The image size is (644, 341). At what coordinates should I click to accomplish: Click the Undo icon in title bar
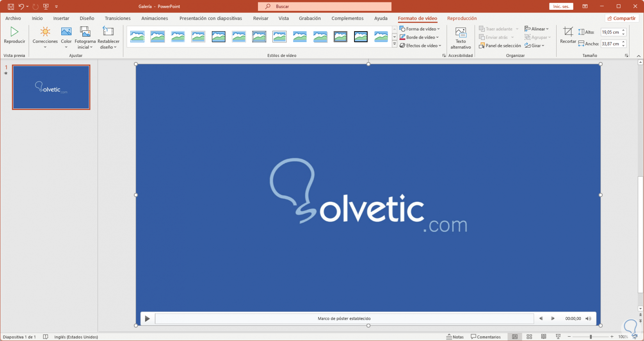(x=21, y=7)
